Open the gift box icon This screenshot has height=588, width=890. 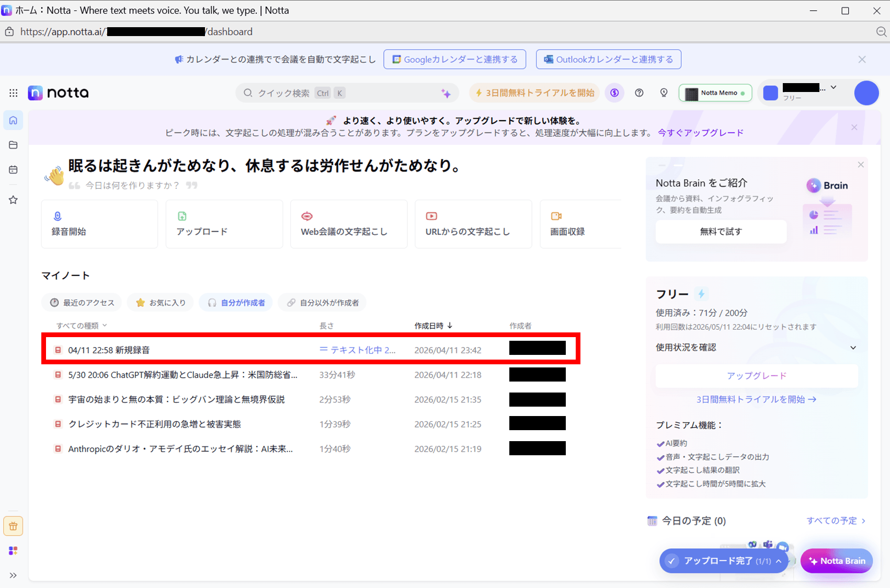point(13,526)
